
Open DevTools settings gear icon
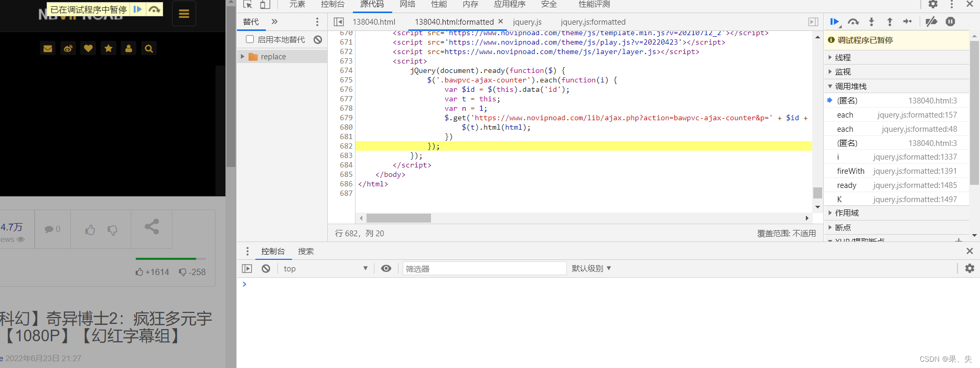coord(933,4)
